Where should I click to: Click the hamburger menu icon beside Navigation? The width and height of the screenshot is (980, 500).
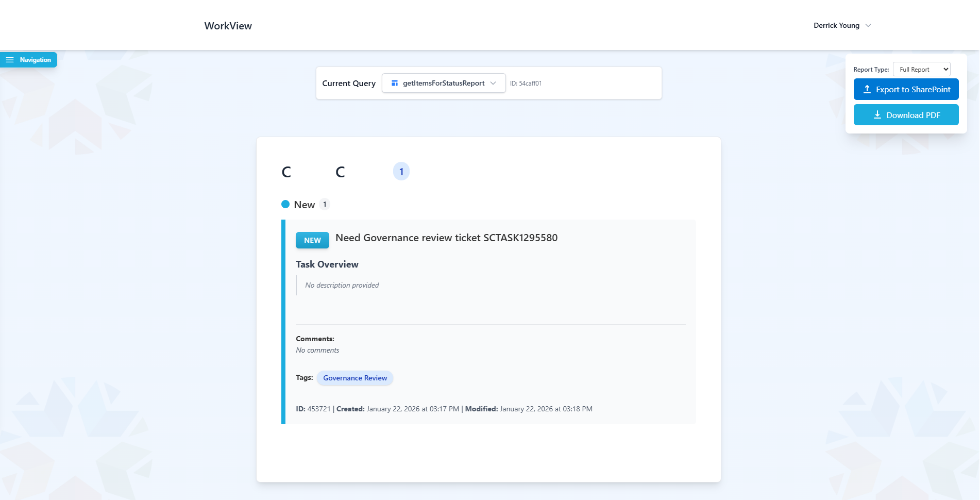pos(10,60)
